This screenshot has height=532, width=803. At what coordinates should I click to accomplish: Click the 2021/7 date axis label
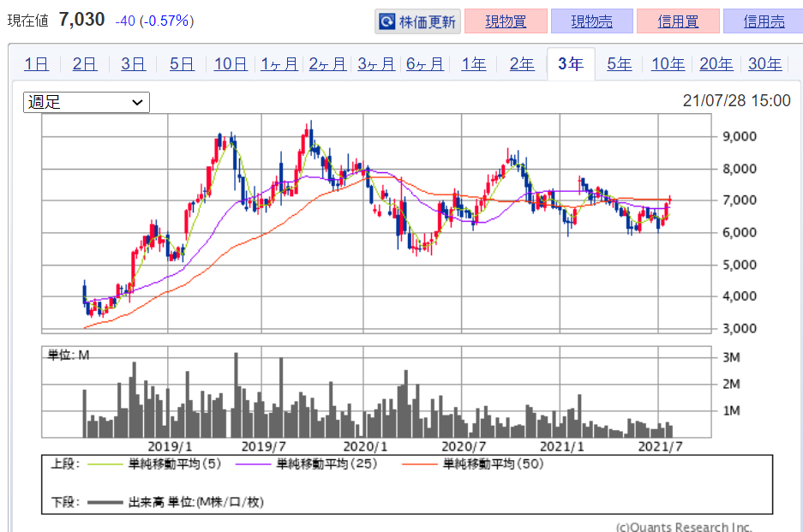tap(660, 446)
